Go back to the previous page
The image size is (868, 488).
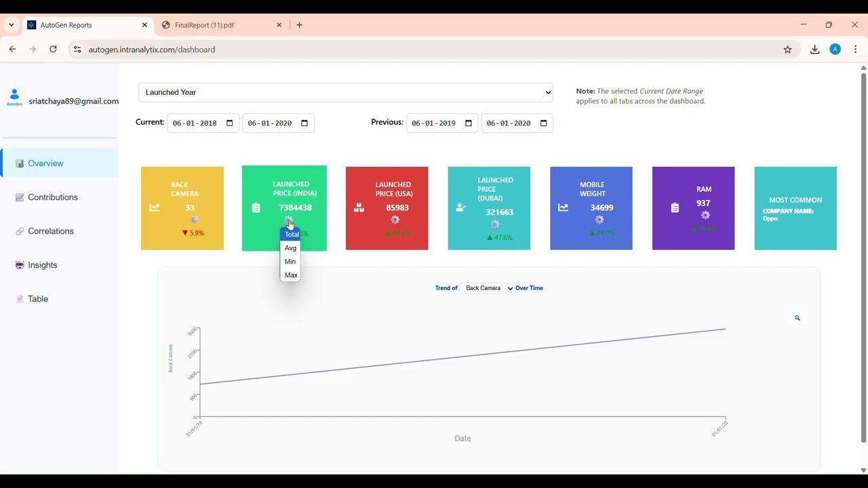[x=12, y=49]
